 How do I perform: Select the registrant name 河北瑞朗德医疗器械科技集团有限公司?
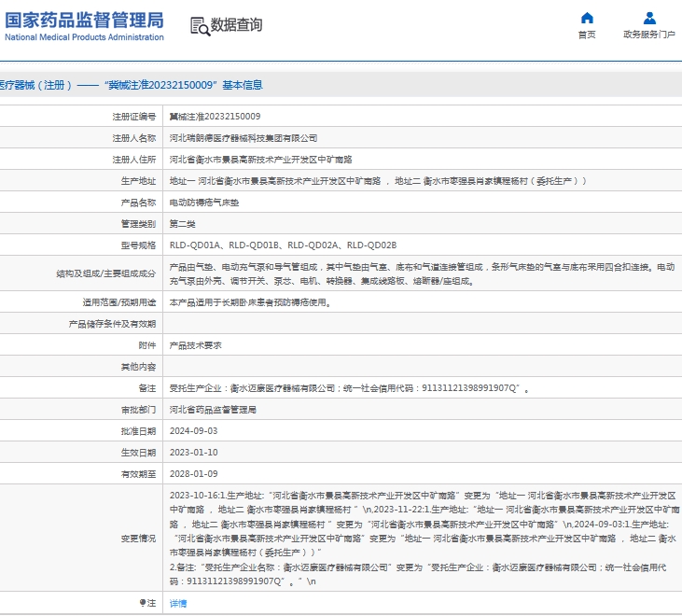(x=244, y=138)
